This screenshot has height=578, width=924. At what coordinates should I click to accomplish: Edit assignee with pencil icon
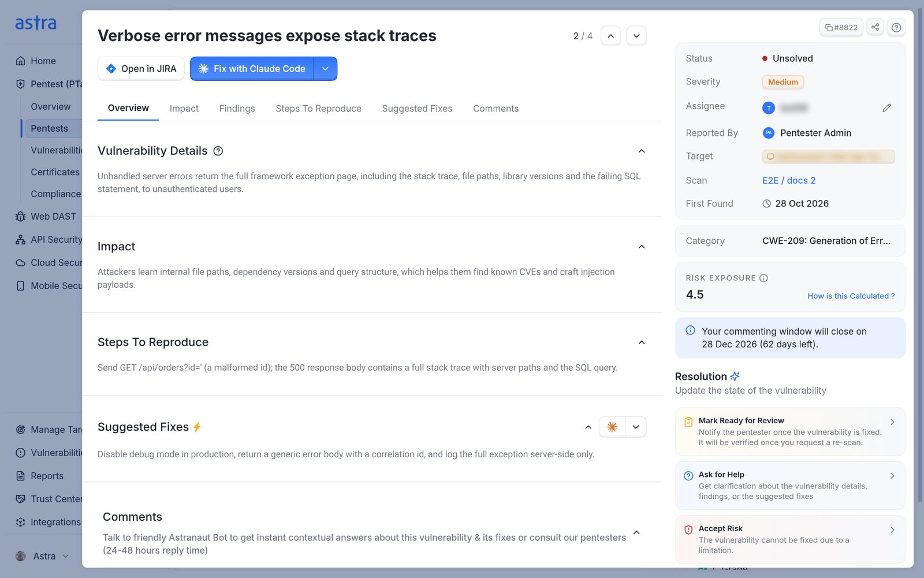(887, 108)
